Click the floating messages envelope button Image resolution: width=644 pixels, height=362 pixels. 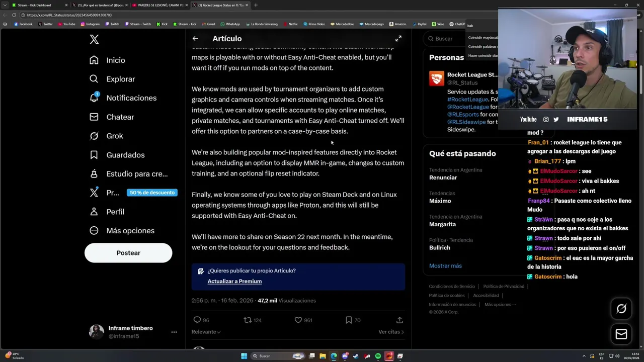621,334
